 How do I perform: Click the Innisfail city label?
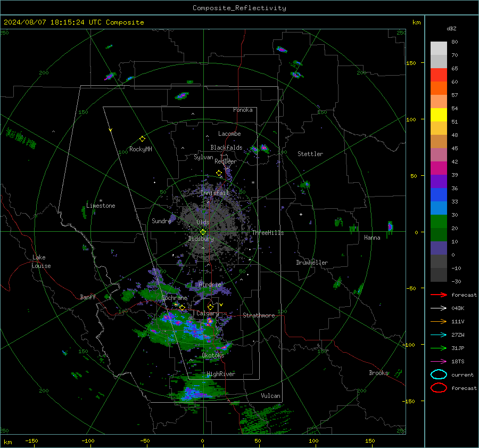215,193
